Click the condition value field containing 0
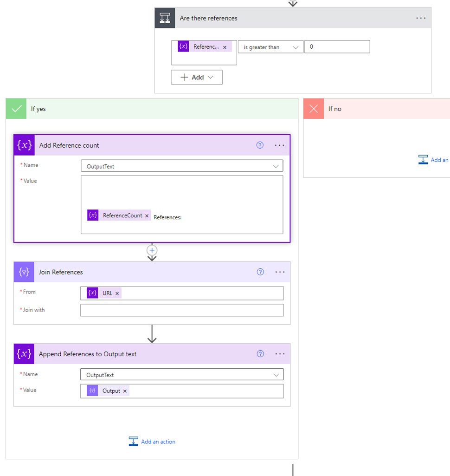 coord(337,47)
